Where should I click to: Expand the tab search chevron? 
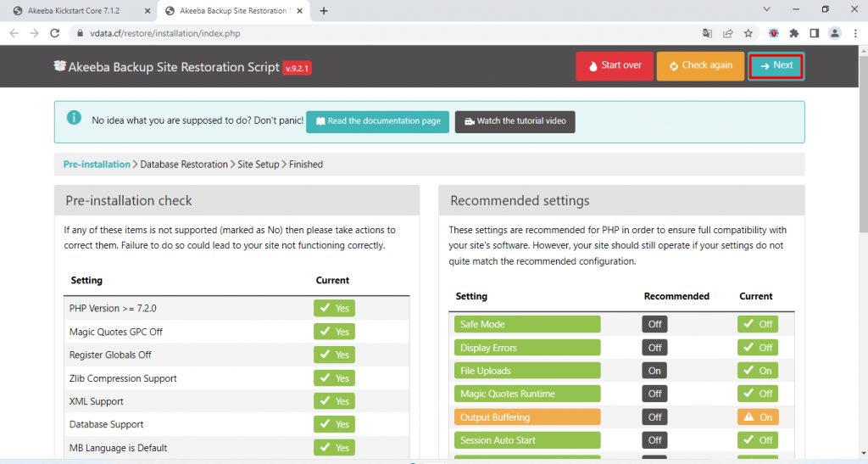pos(767,10)
